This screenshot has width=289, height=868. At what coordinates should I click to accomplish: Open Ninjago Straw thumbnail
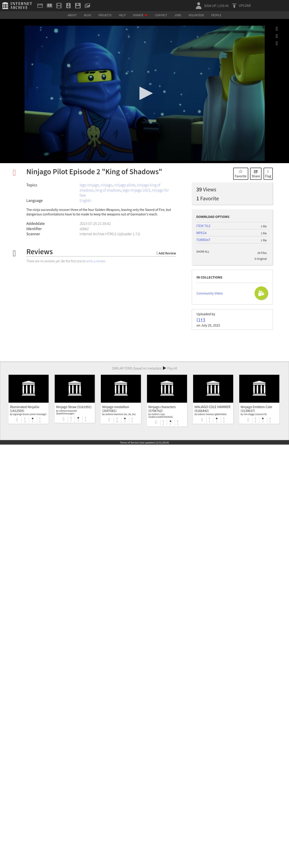75,388
